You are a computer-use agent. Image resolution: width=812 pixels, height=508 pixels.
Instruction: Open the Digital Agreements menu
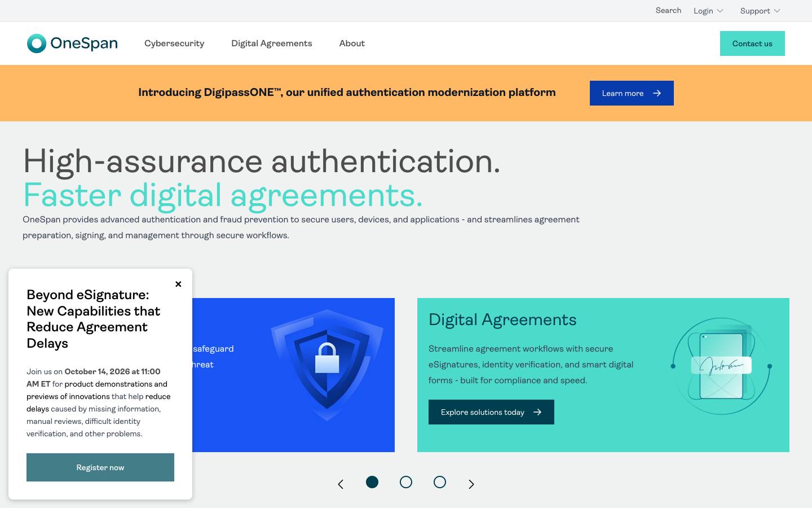[x=271, y=43]
